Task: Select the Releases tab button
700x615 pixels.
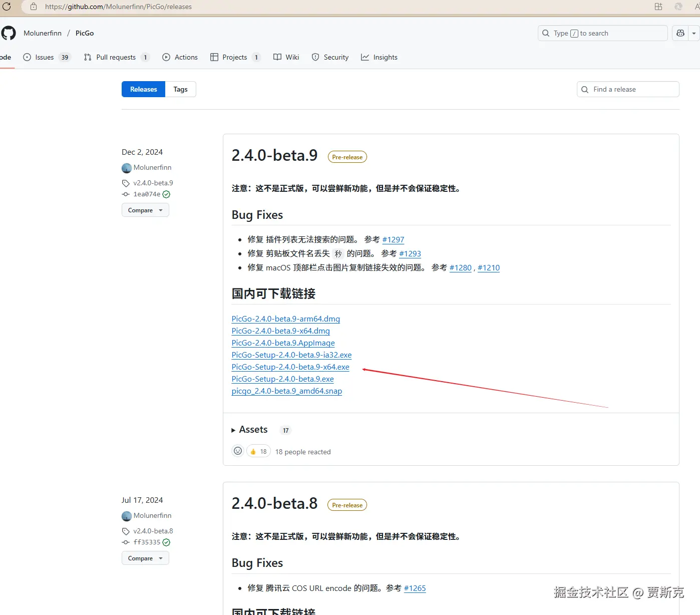Action: pos(143,89)
